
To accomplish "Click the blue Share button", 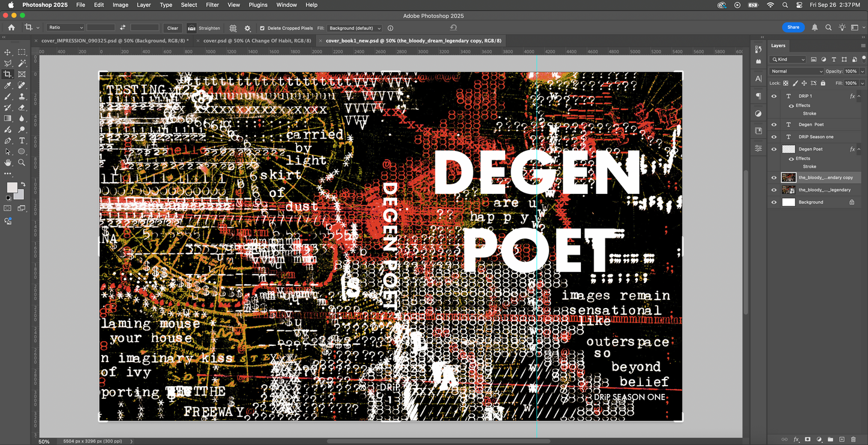I will [x=793, y=27].
